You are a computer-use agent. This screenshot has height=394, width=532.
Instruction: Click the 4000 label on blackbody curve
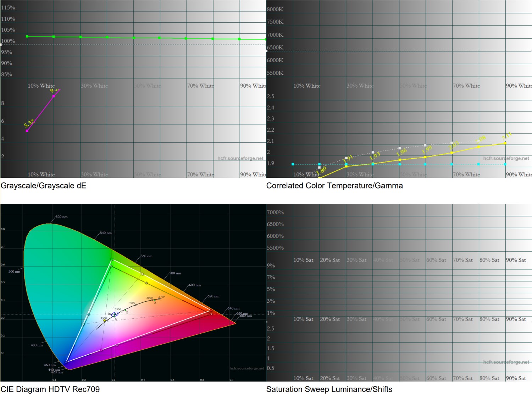coord(132,303)
